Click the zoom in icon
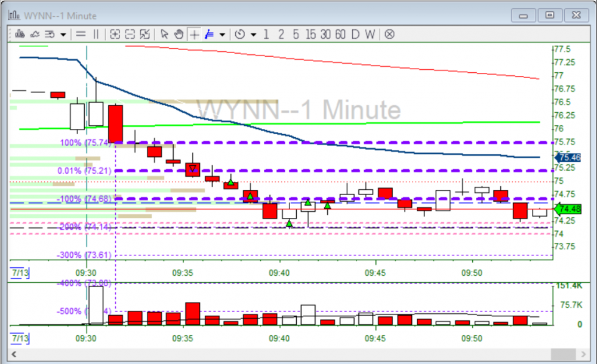 tap(115, 34)
